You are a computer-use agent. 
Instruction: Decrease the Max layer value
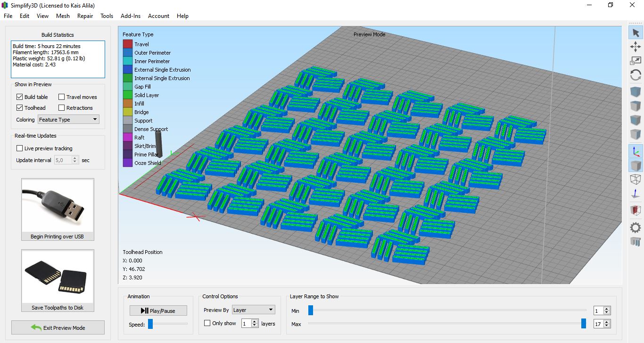607,326
